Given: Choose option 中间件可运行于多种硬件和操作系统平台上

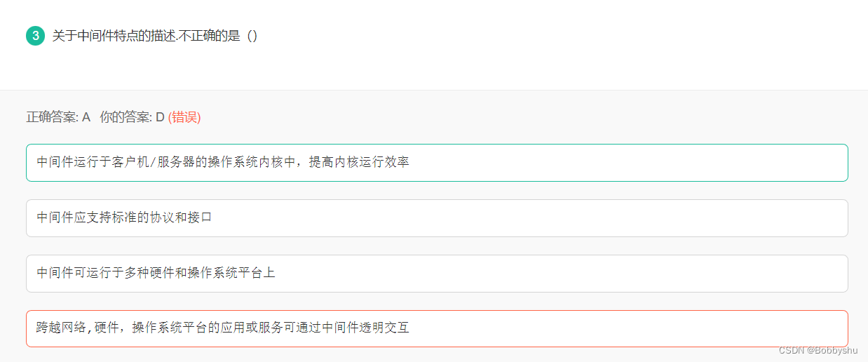Looking at the screenshot, I should pyautogui.click(x=437, y=274).
